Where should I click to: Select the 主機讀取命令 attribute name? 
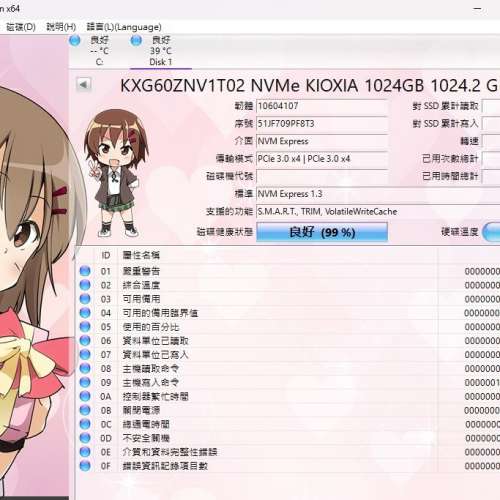point(151,368)
